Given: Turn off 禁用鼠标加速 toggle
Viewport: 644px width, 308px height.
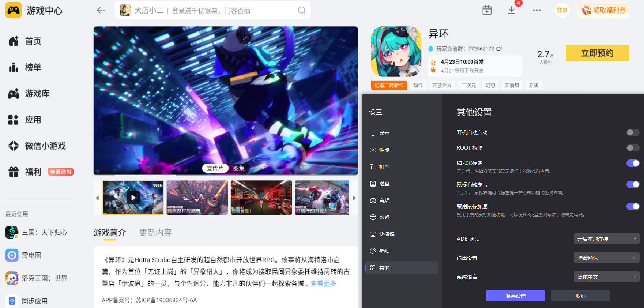Looking at the screenshot, I should pos(633,206).
